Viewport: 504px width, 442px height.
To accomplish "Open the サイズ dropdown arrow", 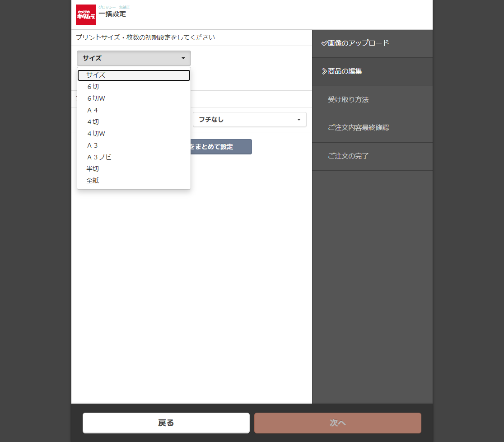I will click(183, 58).
